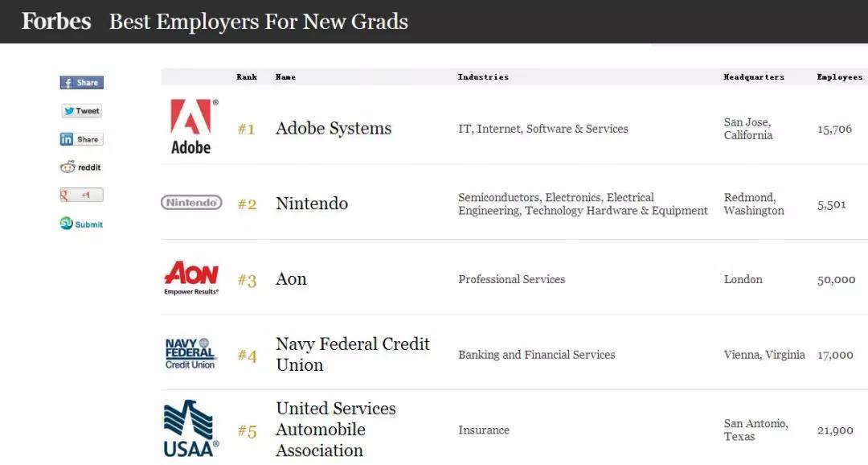Click the Google +1 button
Screen dimensions: 868x465
[81, 195]
